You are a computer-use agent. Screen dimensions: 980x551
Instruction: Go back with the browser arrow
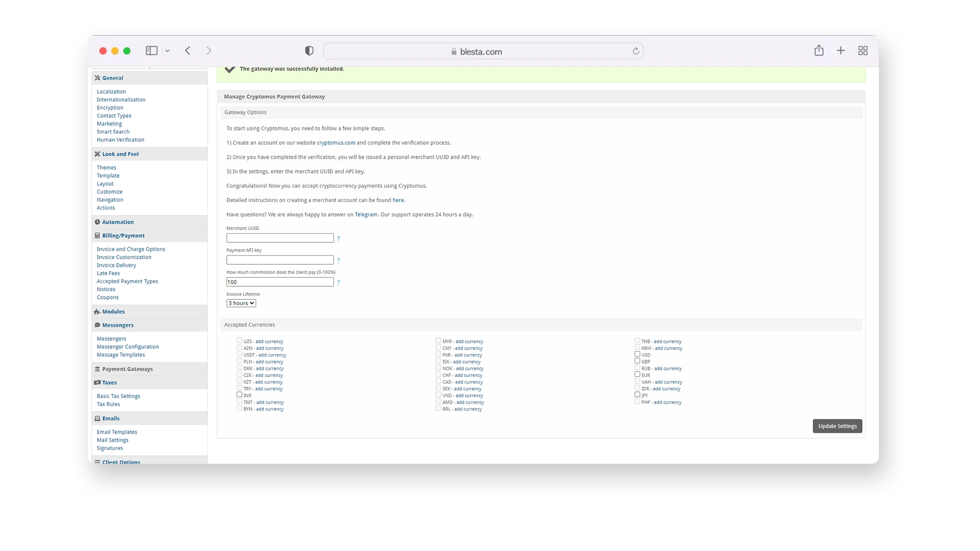[188, 51]
